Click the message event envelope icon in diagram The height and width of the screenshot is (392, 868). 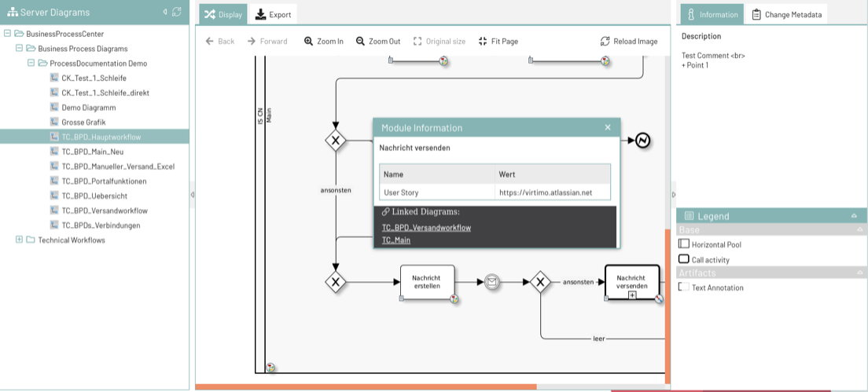pyautogui.click(x=492, y=282)
